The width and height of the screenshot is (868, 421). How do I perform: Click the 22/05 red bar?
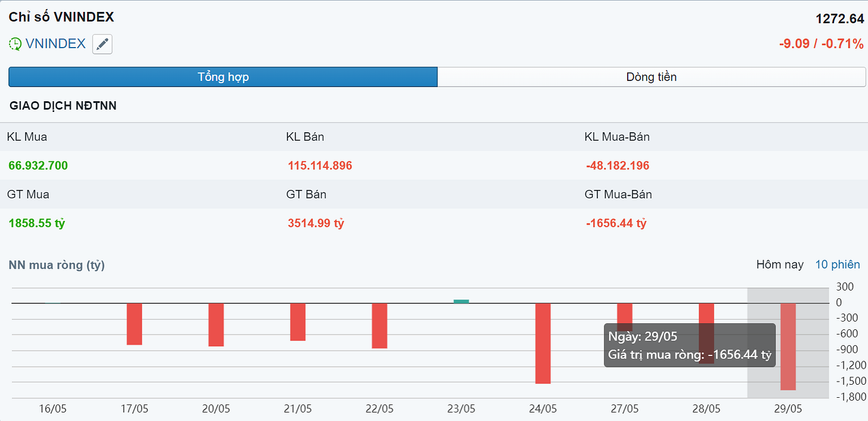(380, 326)
